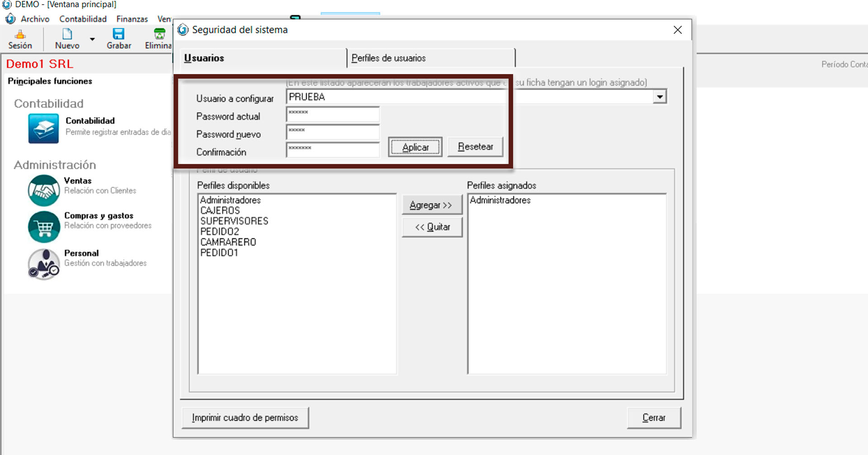Screen dimensions: 868x455
Task: Open the Personal module icon
Action: (x=44, y=264)
